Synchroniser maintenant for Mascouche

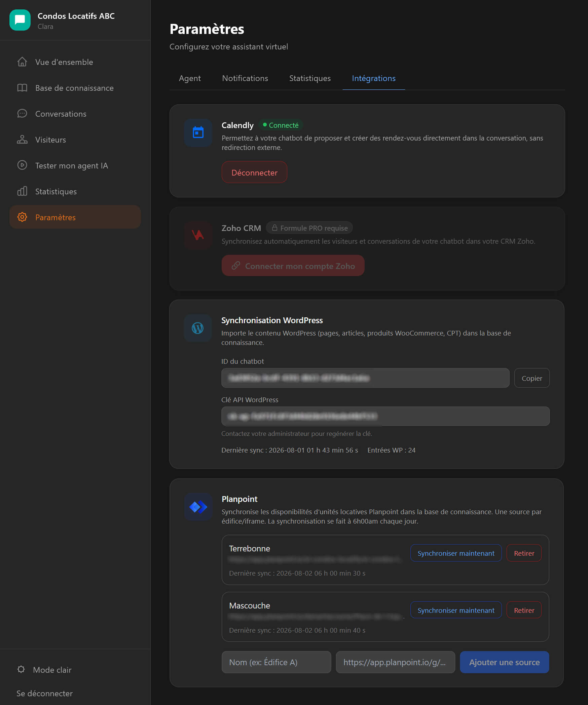click(456, 610)
